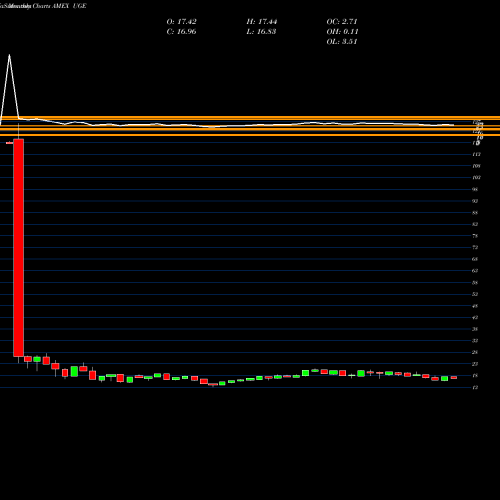
Task: Click the OC: 2.71 reading
Action: (x=342, y=22)
